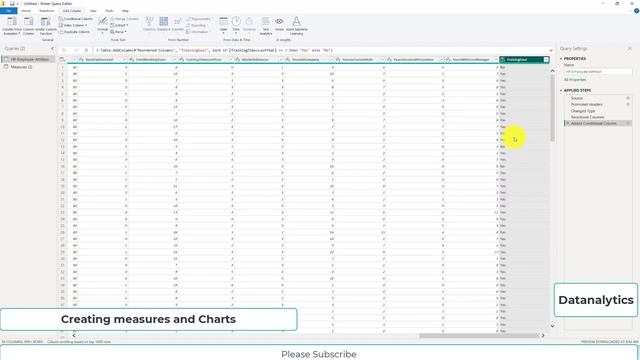The height and width of the screenshot is (360, 640).
Task: Cancel formula bar edit (X icon)
Action: tap(64, 50)
